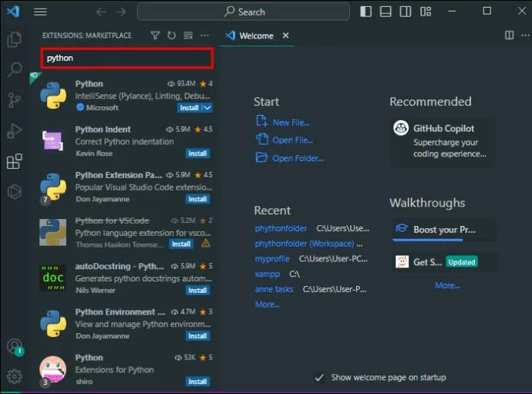This screenshot has width=532, height=394.
Task: Click the warning triangle on Python for VSCode
Action: pyautogui.click(x=206, y=244)
